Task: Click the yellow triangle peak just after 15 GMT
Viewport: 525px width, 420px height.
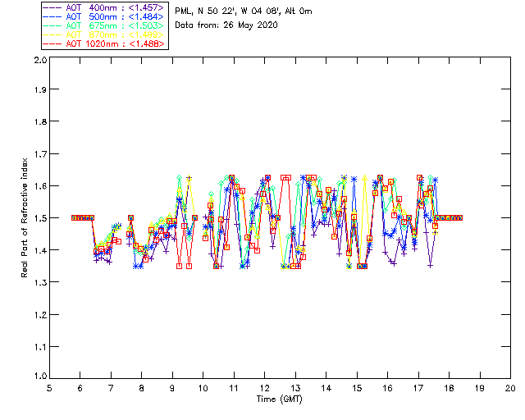Action: click(364, 177)
